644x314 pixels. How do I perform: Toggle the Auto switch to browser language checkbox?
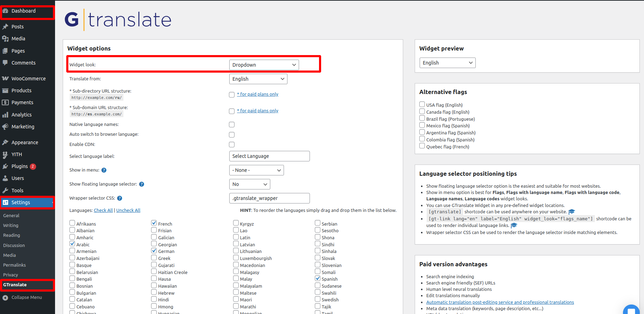tap(232, 135)
